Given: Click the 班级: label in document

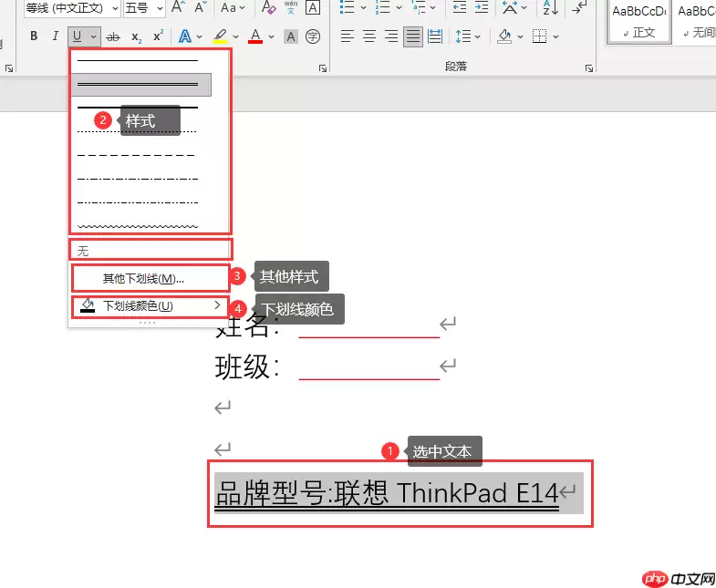Looking at the screenshot, I should coord(247,367).
